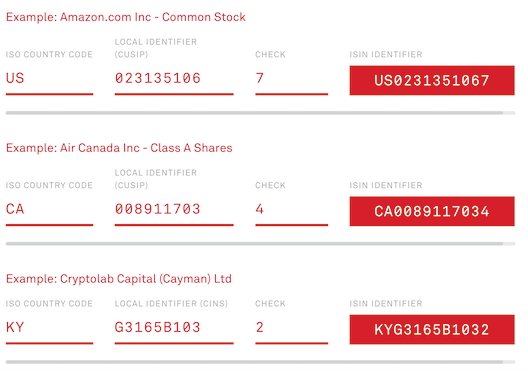Click the Air Canada check digit 4
The height and width of the screenshot is (371, 528).
pyautogui.click(x=260, y=209)
